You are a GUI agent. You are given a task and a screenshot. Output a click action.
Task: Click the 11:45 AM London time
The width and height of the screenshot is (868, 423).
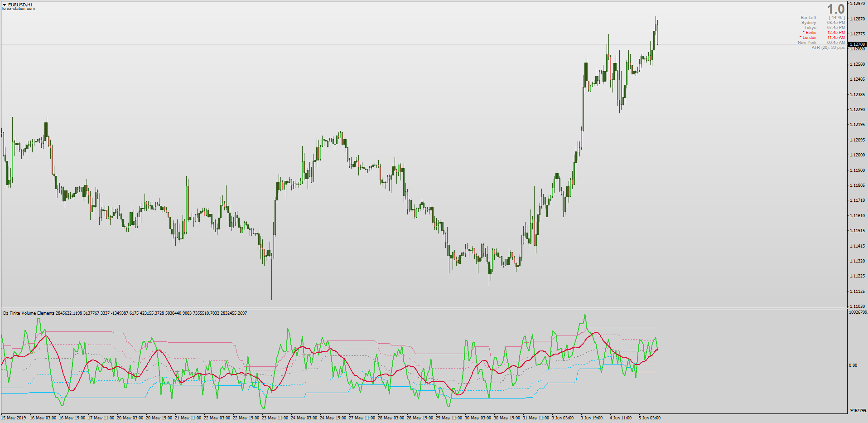coord(836,38)
